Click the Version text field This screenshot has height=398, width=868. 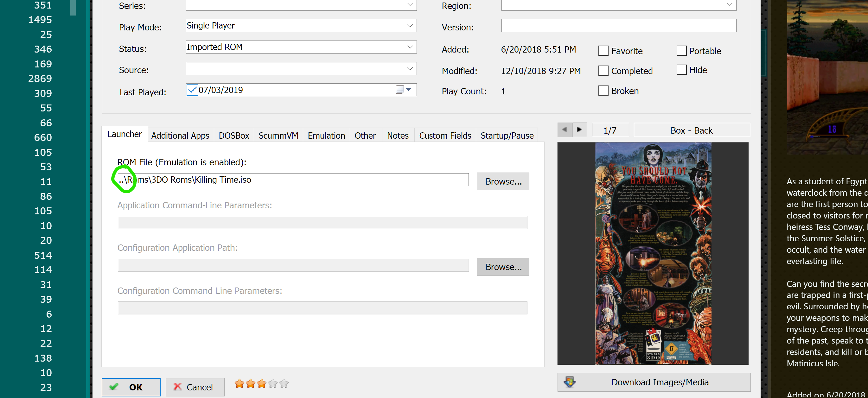pyautogui.click(x=619, y=26)
